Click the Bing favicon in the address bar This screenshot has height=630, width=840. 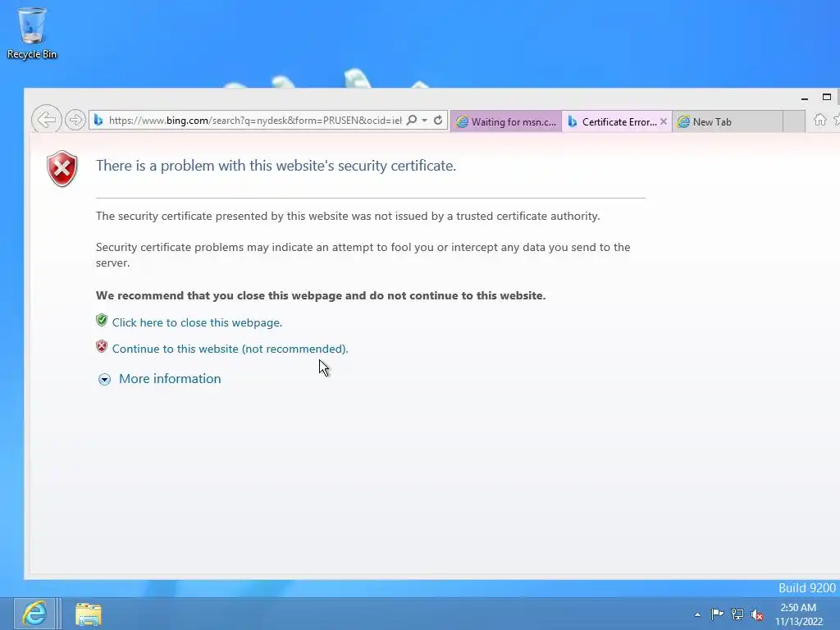click(98, 120)
